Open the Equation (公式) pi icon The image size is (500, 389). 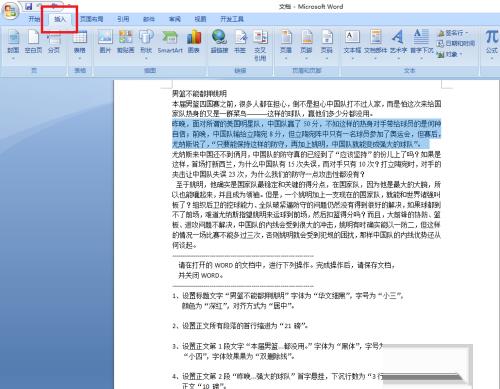tap(492, 41)
